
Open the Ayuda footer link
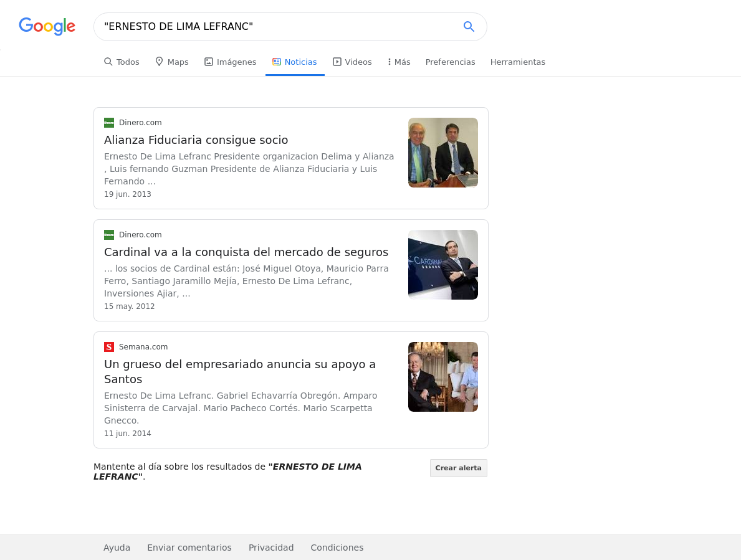tap(117, 548)
